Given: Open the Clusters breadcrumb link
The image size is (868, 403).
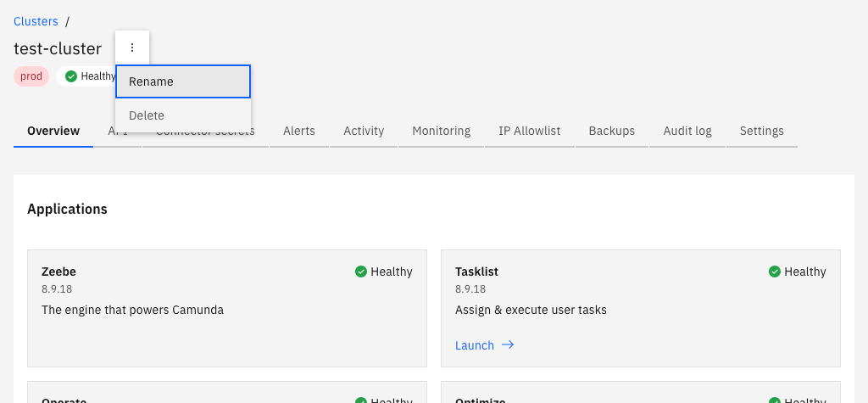Looking at the screenshot, I should click(x=36, y=21).
